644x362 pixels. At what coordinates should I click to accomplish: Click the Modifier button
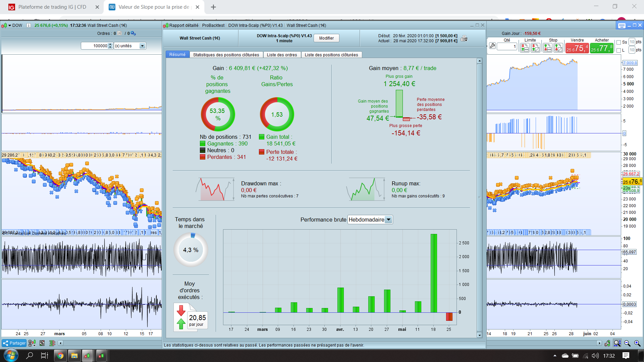pos(326,38)
